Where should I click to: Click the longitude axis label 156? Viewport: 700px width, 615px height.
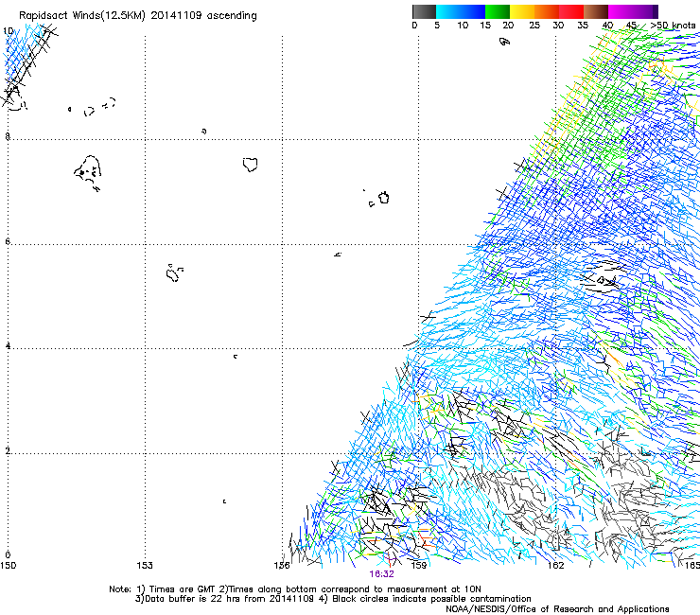coord(282,566)
